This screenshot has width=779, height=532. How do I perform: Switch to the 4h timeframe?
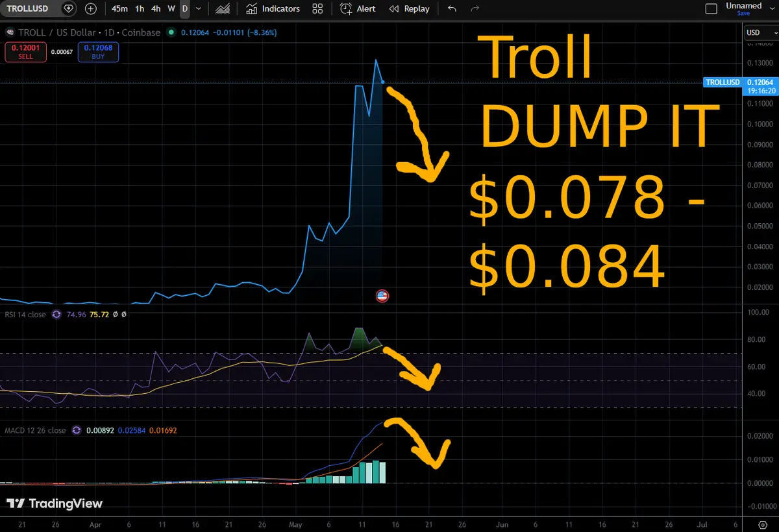coord(156,9)
